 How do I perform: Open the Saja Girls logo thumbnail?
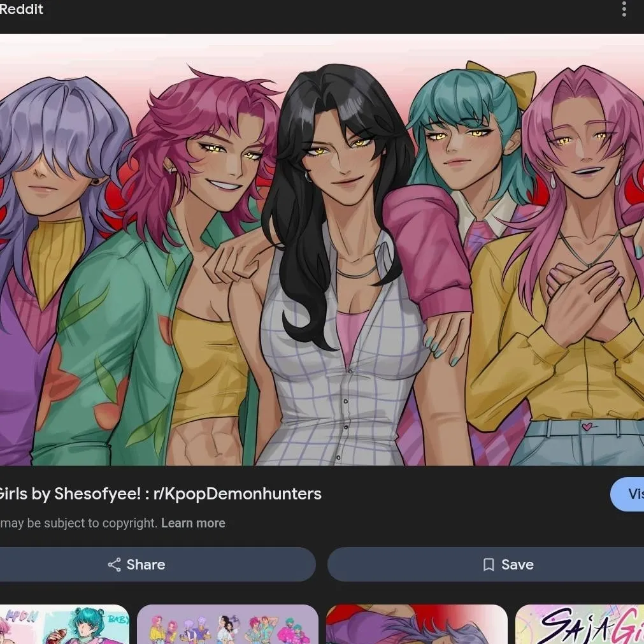(580, 624)
